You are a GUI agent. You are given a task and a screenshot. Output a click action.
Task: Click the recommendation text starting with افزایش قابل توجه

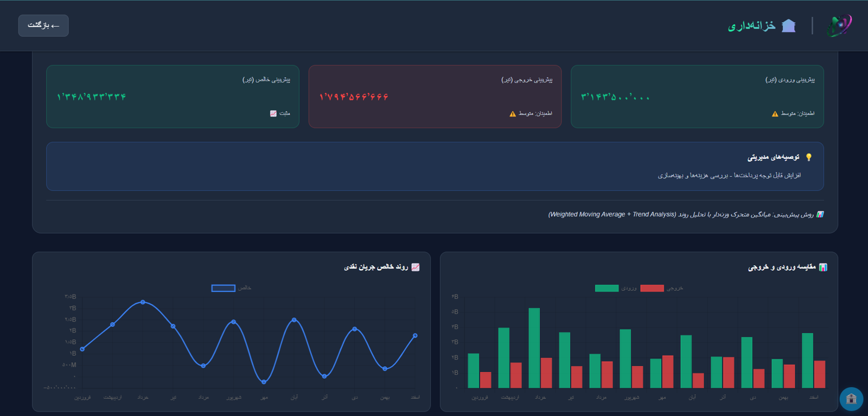729,175
